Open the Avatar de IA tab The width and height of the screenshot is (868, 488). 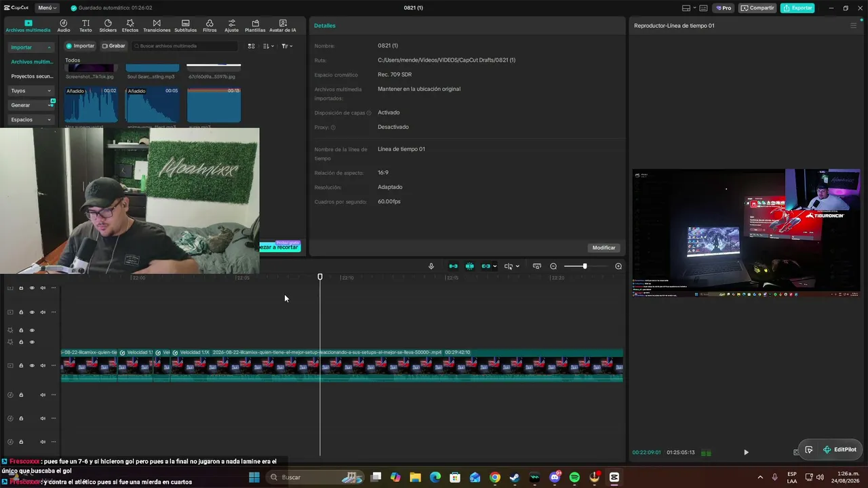(283, 26)
